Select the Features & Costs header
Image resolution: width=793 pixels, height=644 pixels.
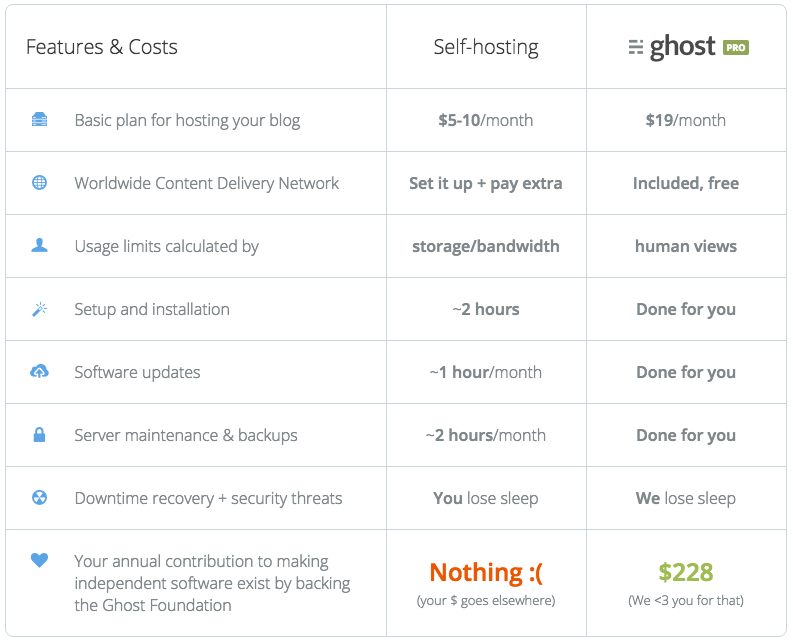pyautogui.click(x=102, y=47)
